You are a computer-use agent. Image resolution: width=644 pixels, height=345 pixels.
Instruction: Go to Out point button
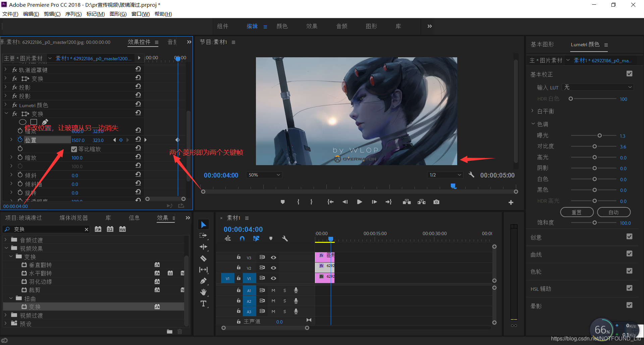pos(389,202)
